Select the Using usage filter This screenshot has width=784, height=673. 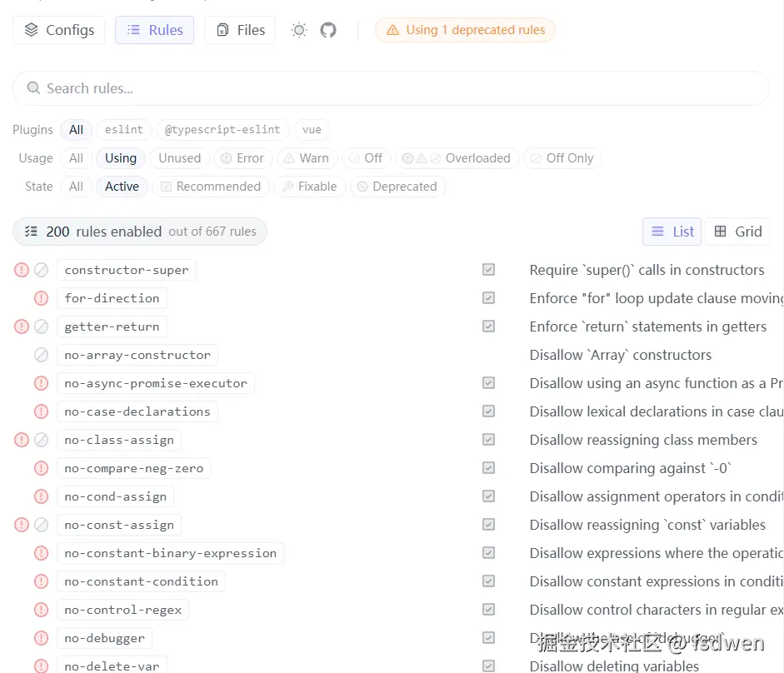[x=121, y=158]
